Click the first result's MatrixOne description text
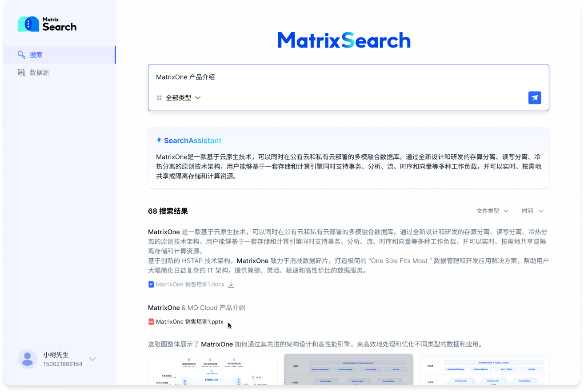584x392 pixels. [x=348, y=251]
